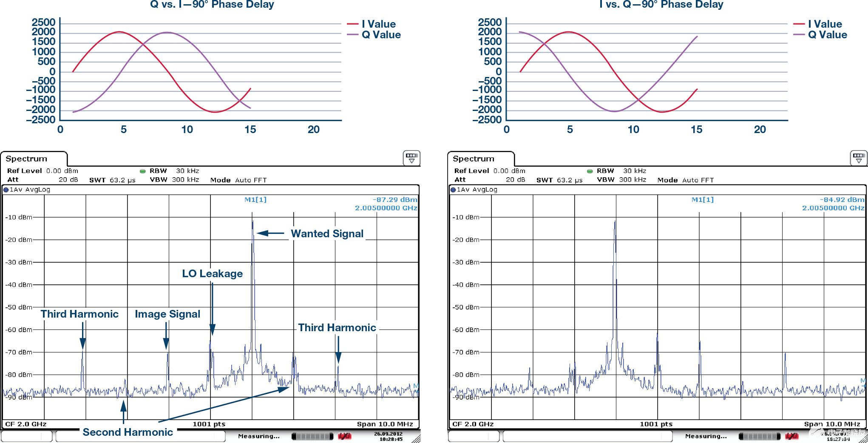Click the M1[1] marker label in the -84.92 dBm window

pos(703,199)
